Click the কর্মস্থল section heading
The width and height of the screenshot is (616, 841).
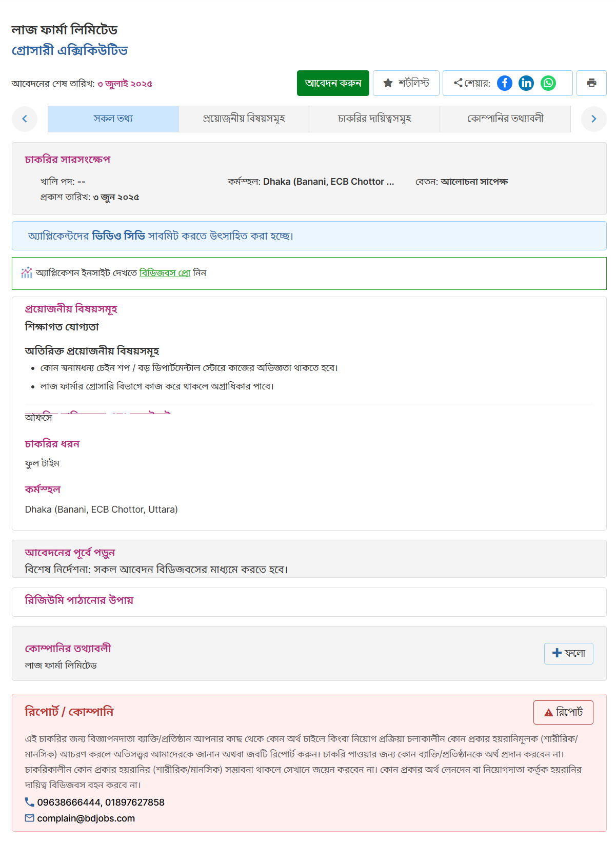(x=43, y=490)
